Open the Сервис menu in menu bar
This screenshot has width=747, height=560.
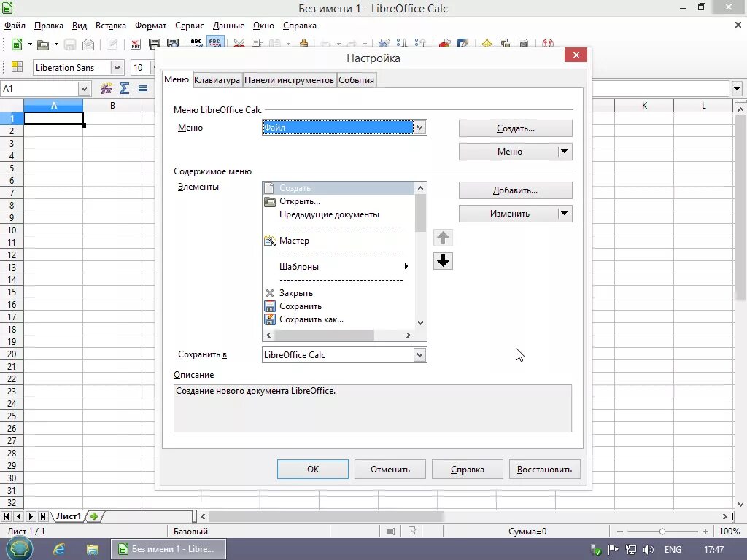pos(190,26)
